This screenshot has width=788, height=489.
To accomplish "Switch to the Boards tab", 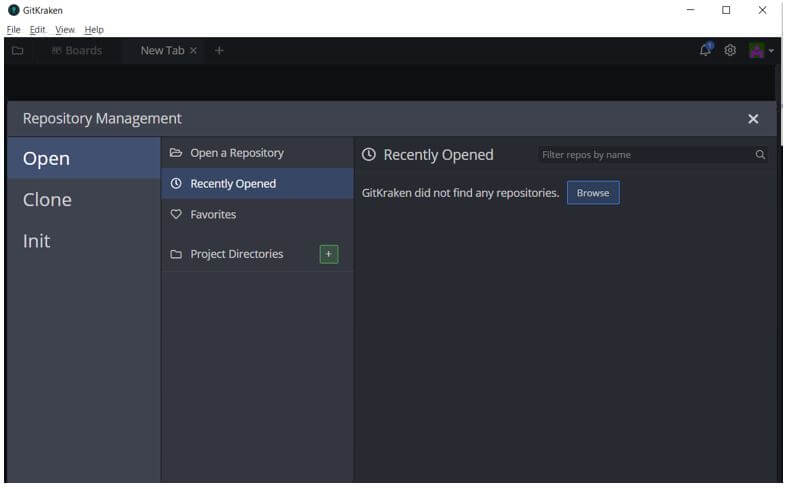I will coord(77,51).
